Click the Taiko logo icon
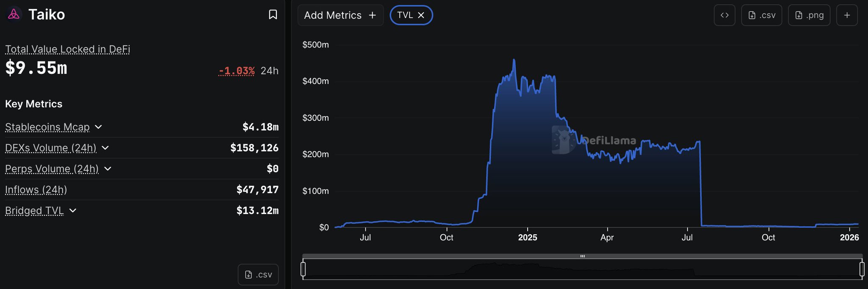 pos(14,14)
